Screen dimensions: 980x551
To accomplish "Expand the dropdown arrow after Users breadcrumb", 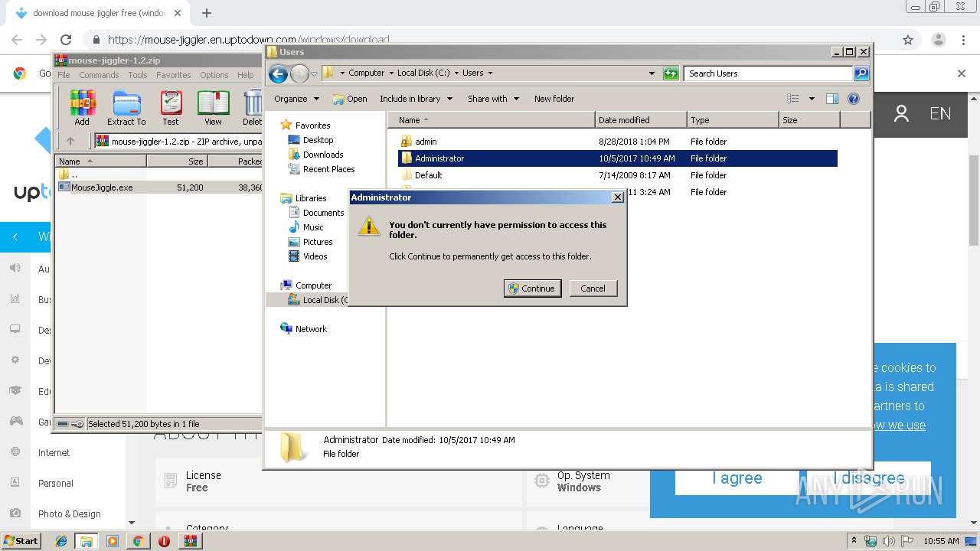I will (490, 73).
